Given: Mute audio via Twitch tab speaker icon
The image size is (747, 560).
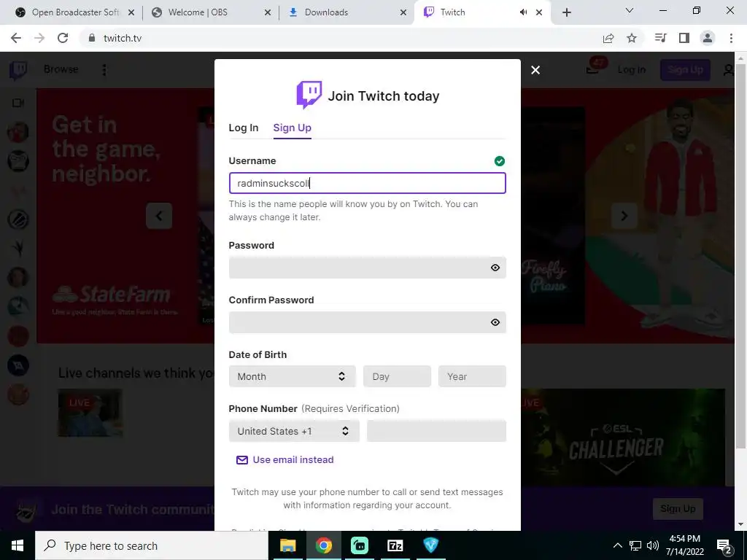Looking at the screenshot, I should [x=524, y=12].
